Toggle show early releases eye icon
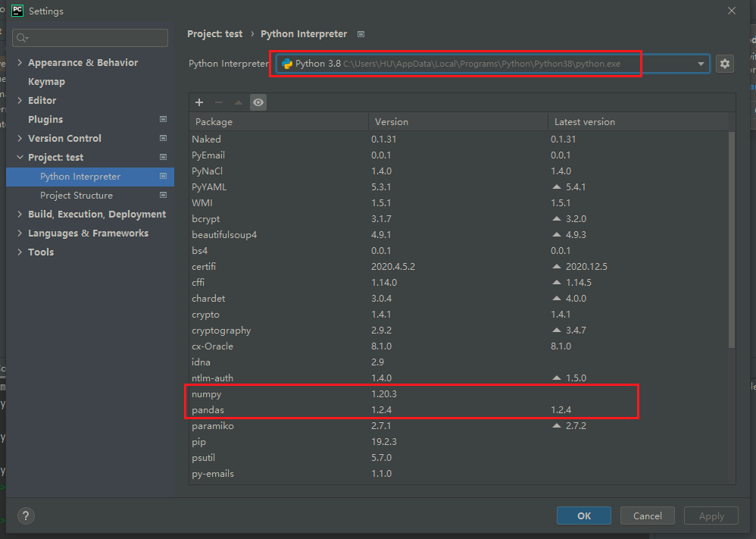The width and height of the screenshot is (756, 539). [x=258, y=102]
